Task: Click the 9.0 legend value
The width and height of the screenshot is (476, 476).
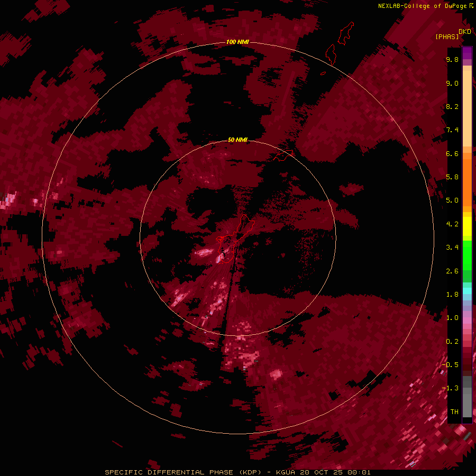Action: (452, 83)
